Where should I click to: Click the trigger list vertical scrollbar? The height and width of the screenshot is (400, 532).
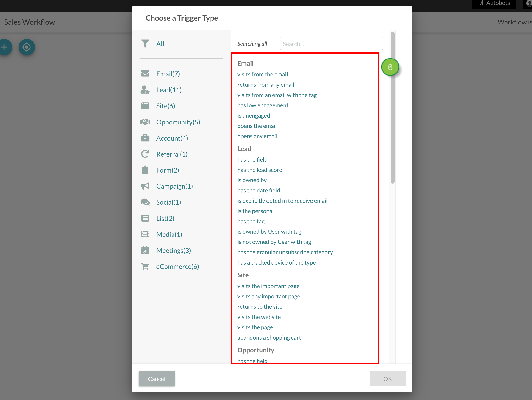tap(392, 120)
